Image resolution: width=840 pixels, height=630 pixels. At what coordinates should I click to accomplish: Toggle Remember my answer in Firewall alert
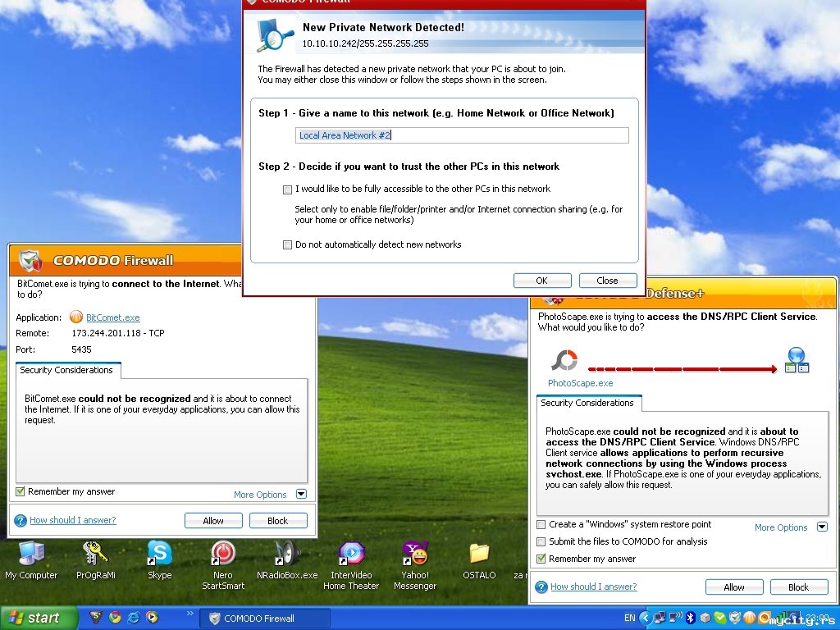pos(21,491)
